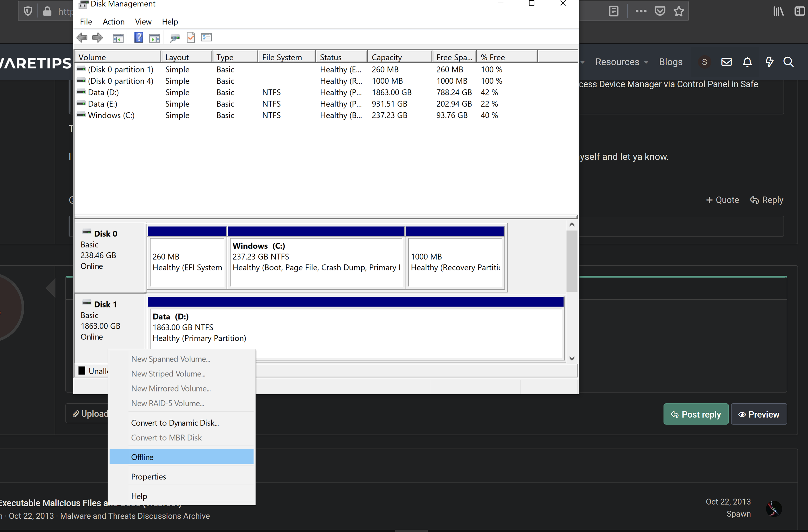Screen dimensions: 808x532
Task: Select Convert to Dynamic Disk option
Action: point(175,423)
